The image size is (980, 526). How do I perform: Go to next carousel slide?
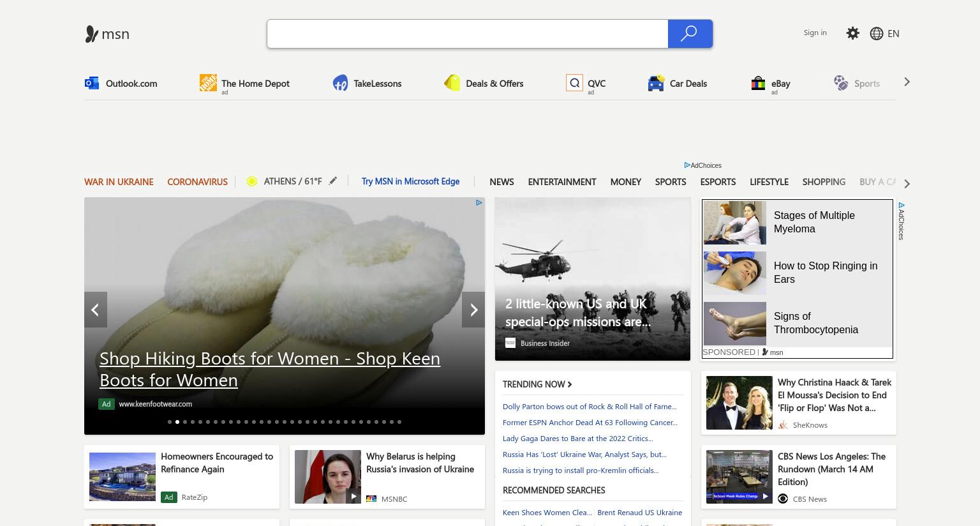pyautogui.click(x=473, y=310)
